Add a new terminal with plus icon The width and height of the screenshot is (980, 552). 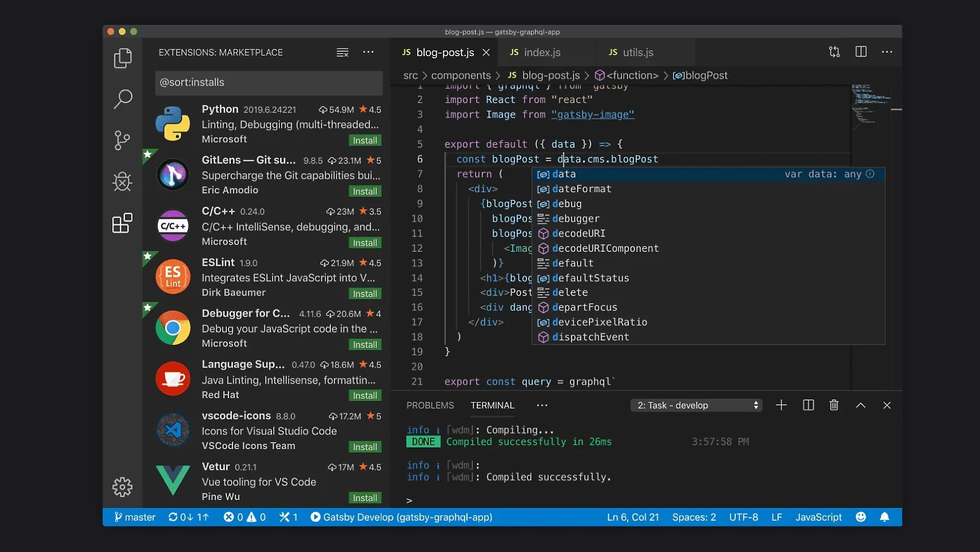781,405
